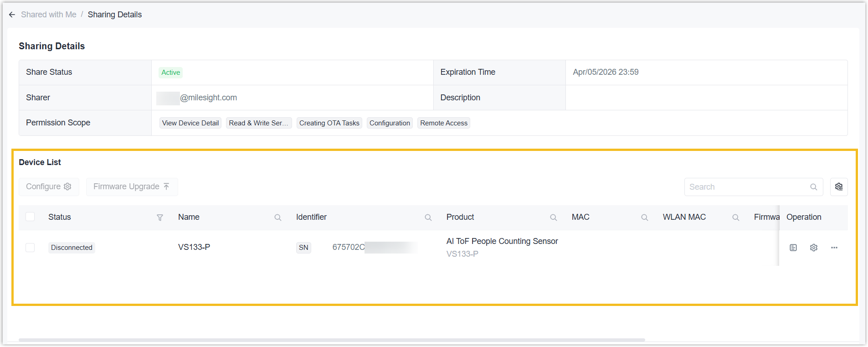Search WLAN MAC column magnifier icon
Image resolution: width=868 pixels, height=347 pixels.
coord(735,218)
